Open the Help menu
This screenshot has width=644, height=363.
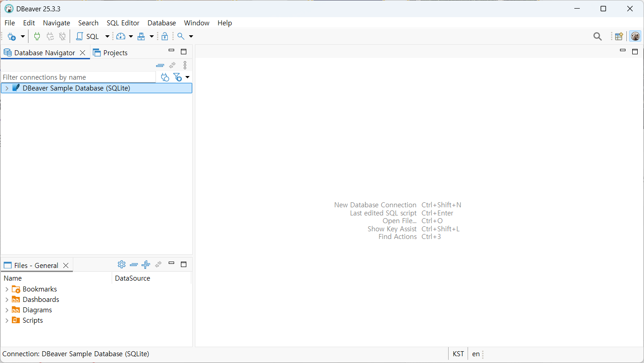click(225, 23)
